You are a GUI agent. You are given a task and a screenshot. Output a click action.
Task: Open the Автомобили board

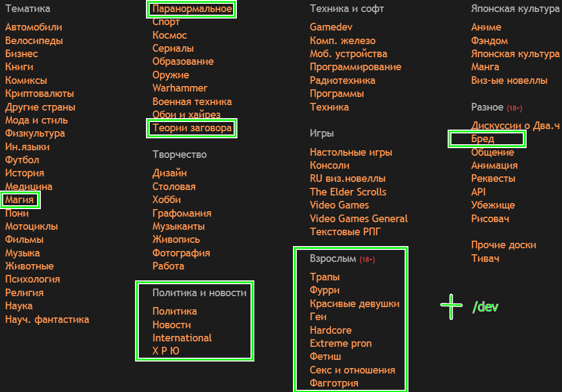point(33,27)
